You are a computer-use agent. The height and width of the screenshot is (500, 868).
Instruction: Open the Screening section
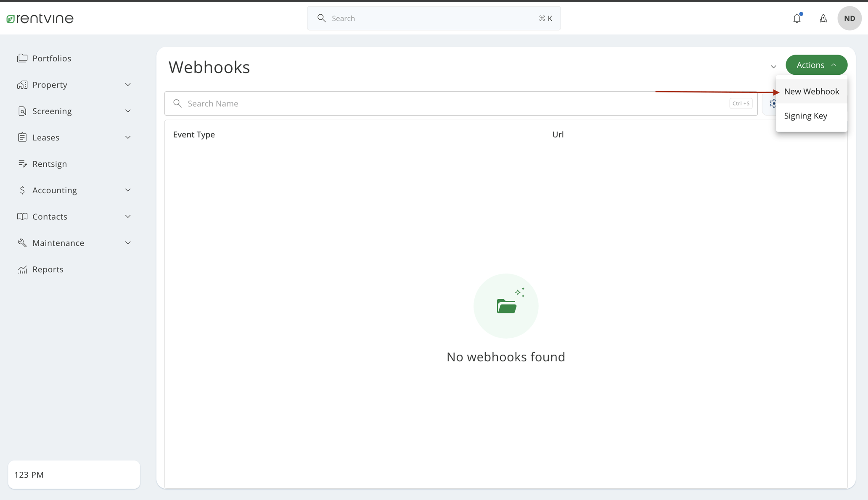click(x=53, y=111)
